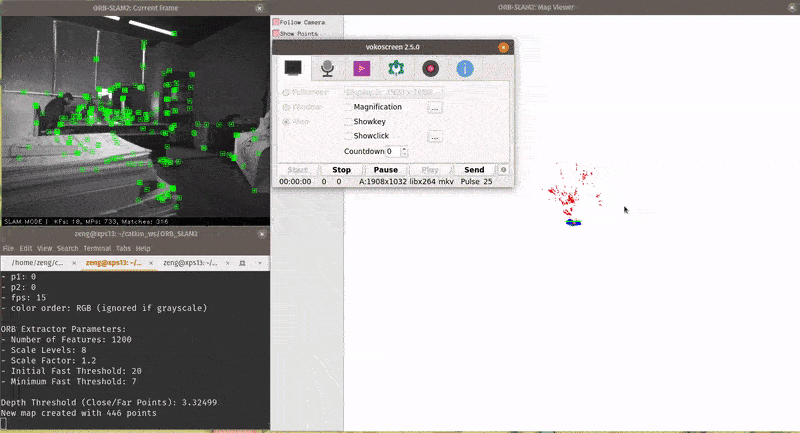Open the webcam tab in vokoscreen
800x433 pixels.
point(430,68)
